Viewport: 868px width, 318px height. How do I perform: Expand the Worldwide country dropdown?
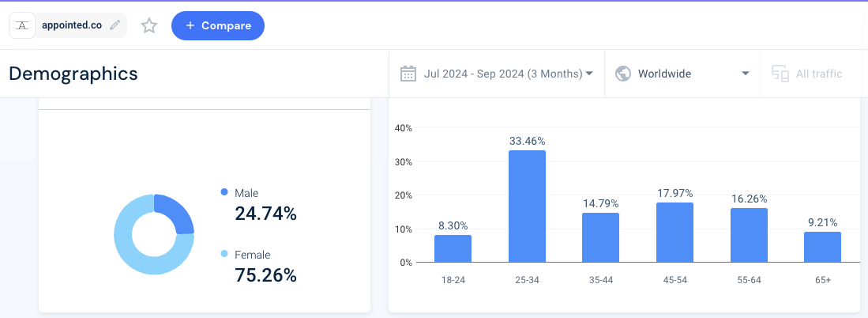682,74
